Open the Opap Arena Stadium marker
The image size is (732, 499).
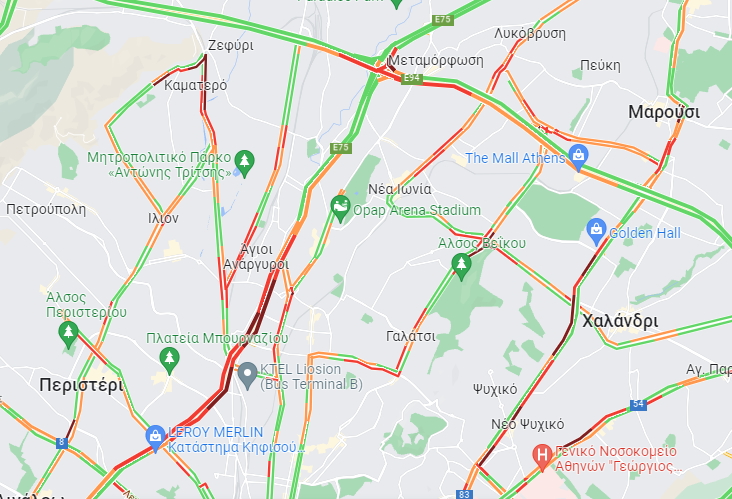[340, 209]
